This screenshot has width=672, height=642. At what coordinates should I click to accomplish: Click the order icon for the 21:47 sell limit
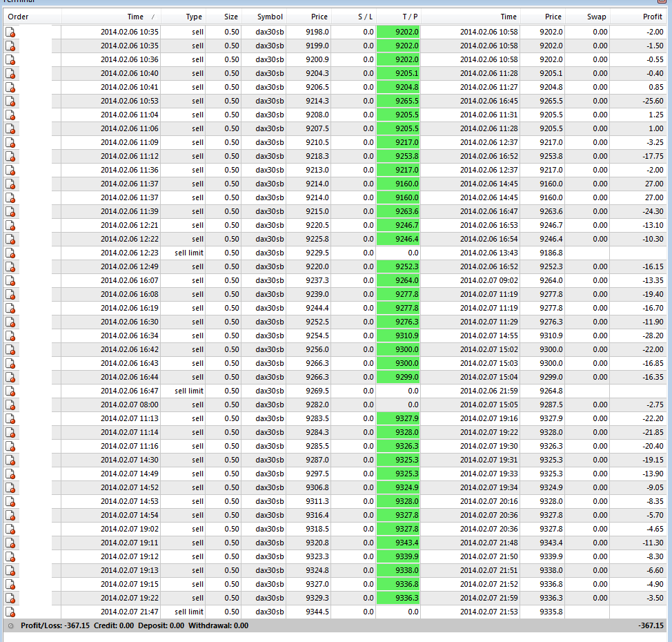tap(10, 612)
